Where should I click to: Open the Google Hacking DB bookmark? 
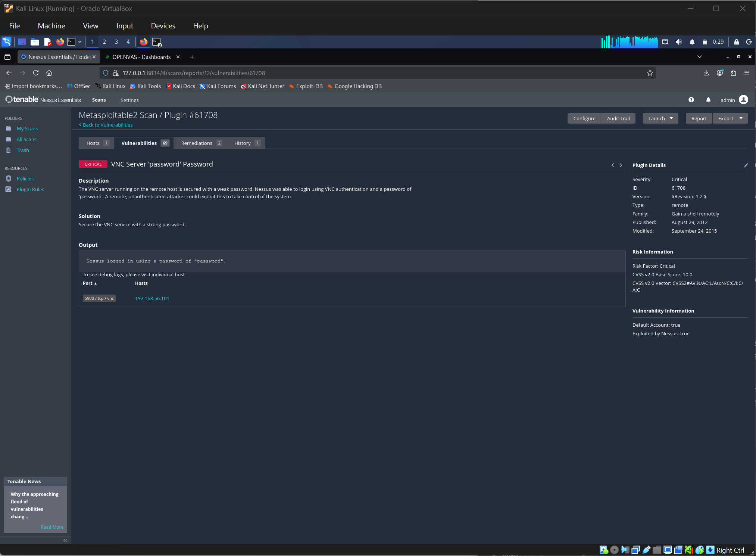pyautogui.click(x=354, y=86)
